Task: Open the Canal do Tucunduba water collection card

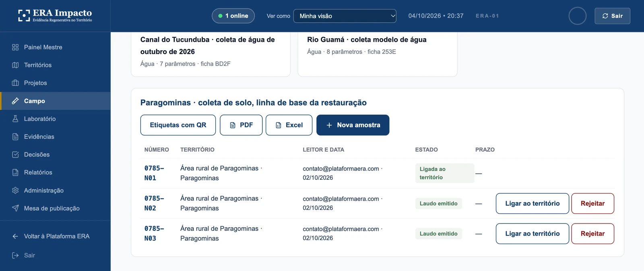Action: (x=211, y=54)
